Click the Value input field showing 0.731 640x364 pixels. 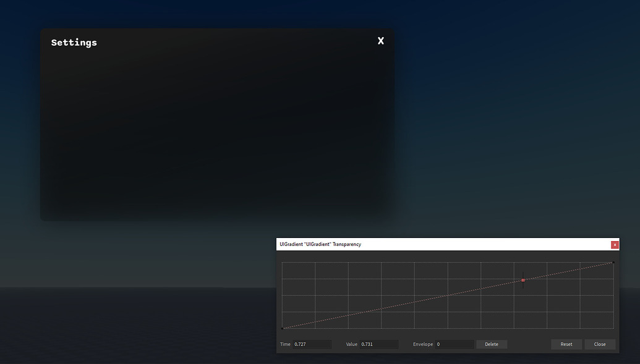pos(378,344)
